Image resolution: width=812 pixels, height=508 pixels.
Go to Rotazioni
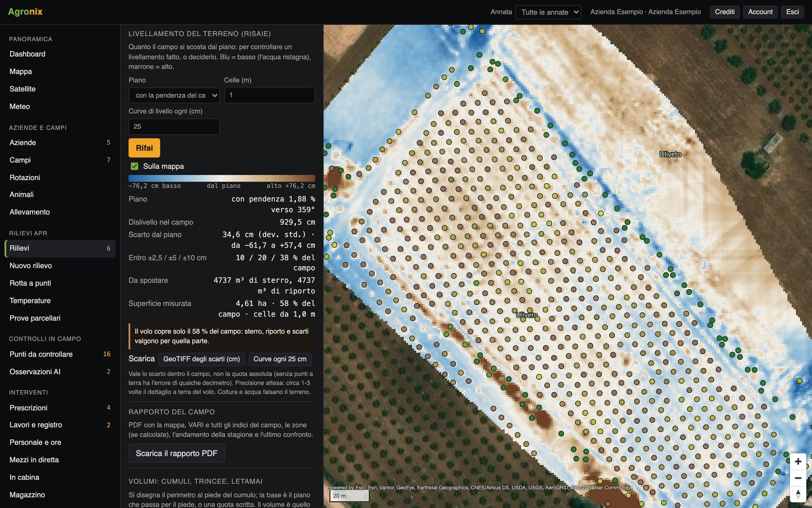(60, 177)
